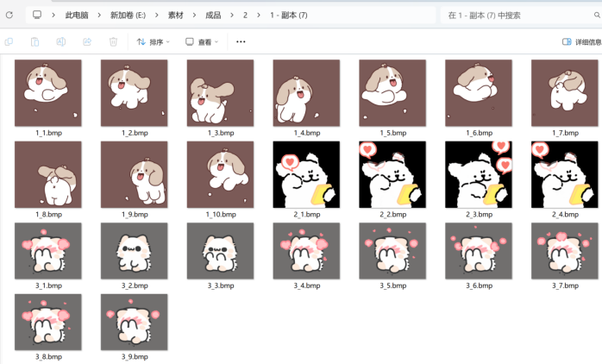Select the 3_3.bmp cat thumbnail
This screenshot has width=602, height=364.
tap(221, 251)
